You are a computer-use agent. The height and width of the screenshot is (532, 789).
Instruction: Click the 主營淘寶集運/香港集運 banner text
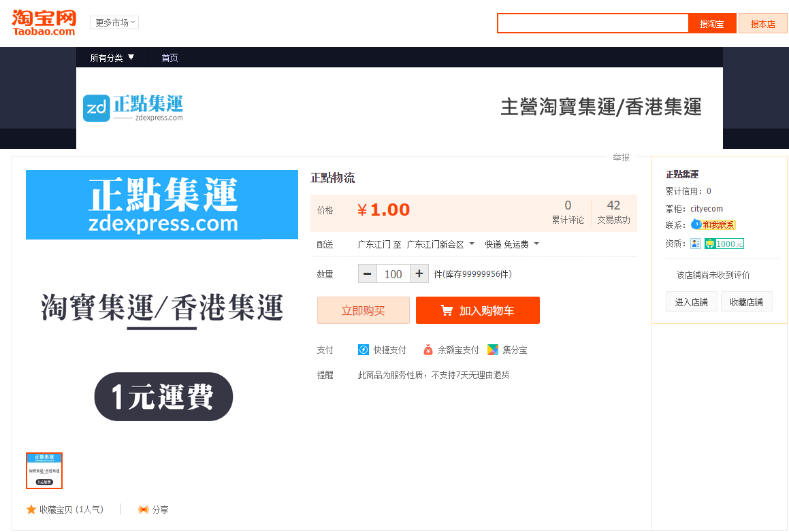(x=601, y=107)
